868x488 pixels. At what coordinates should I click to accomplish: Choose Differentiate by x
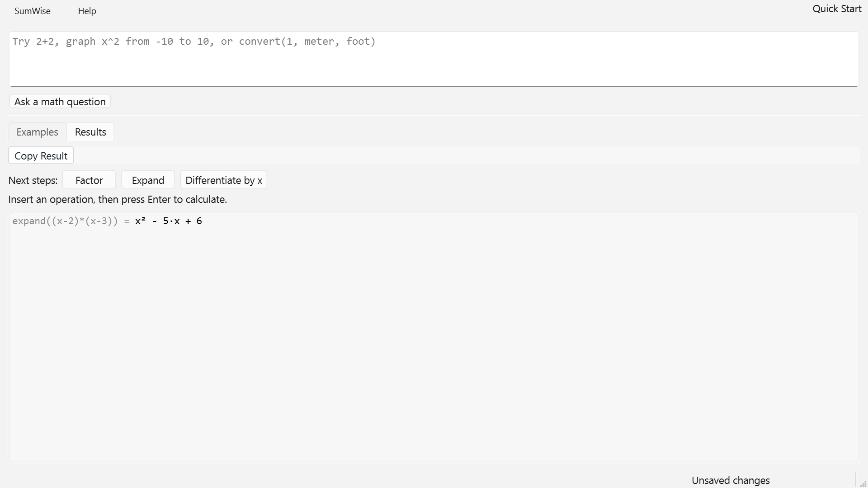pos(224,180)
